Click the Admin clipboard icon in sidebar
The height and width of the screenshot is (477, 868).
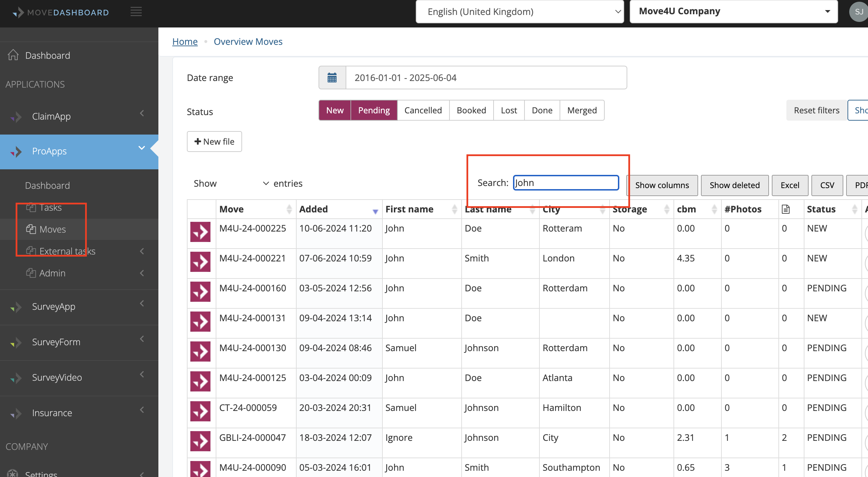click(x=31, y=273)
